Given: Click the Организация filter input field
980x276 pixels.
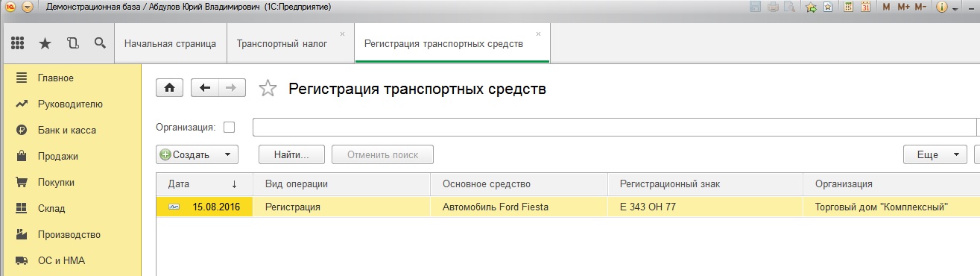Looking at the screenshot, I should tap(615, 128).
